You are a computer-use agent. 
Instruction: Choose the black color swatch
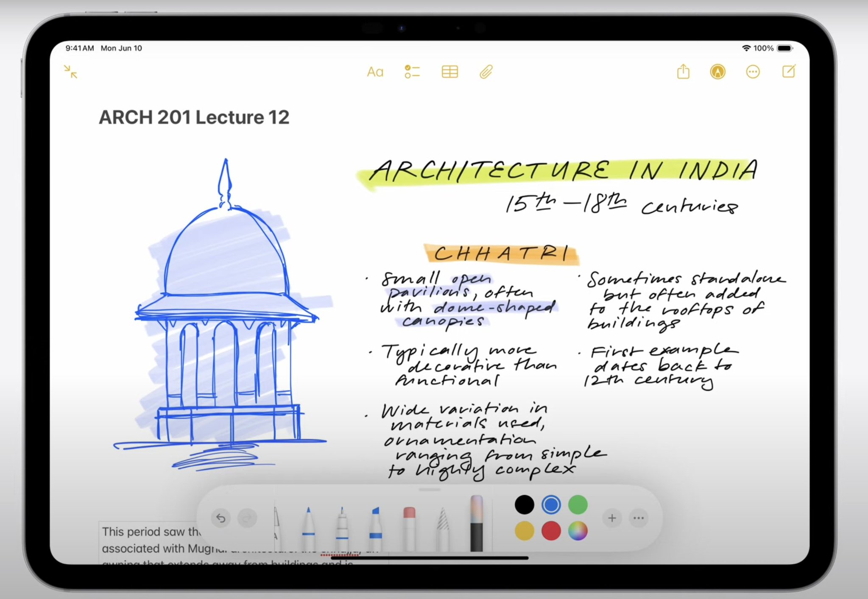(524, 504)
